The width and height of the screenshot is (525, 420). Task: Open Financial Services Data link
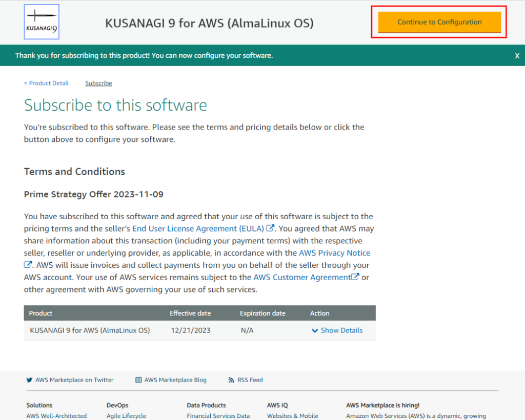click(218, 416)
